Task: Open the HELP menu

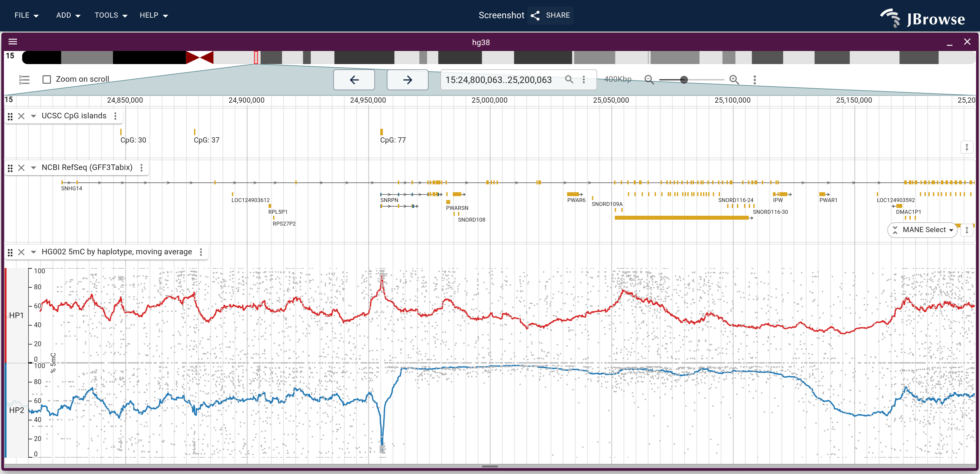Action: click(154, 15)
